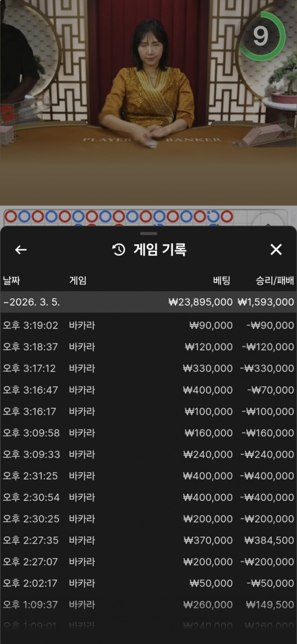Image resolution: width=297 pixels, height=644 pixels.
Task: Open the 오후 3:16:47 record showing -₩70,000
Action: tap(148, 390)
